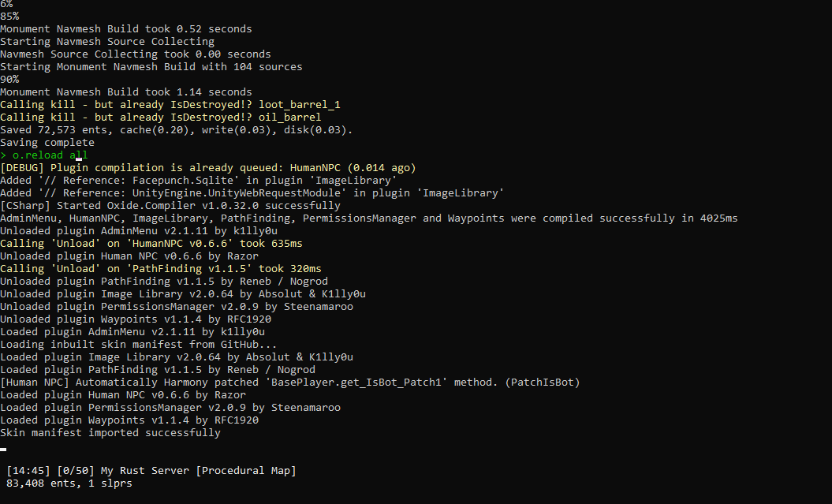Click the 'Loading inbuilt skin manifest from GitHub' line
Image resolution: width=832 pixels, height=504 pixels.
click(139, 345)
